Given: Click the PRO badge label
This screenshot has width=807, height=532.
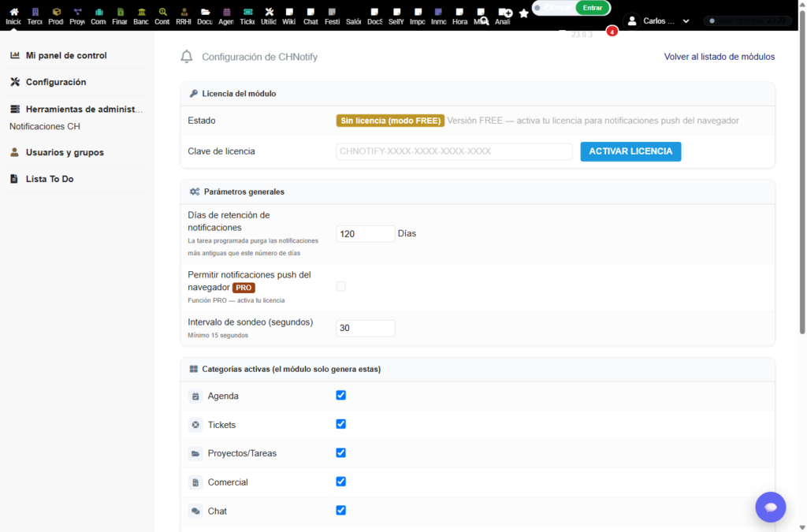Looking at the screenshot, I should tap(244, 288).
